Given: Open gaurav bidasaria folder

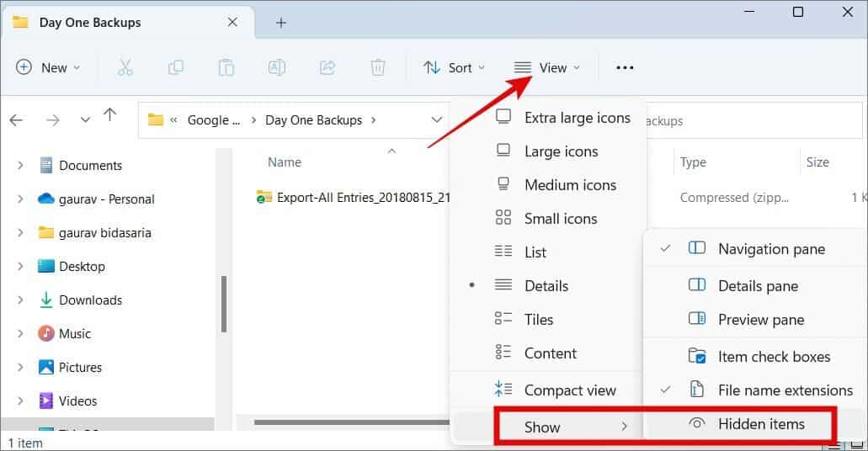Looking at the screenshot, I should click(94, 233).
